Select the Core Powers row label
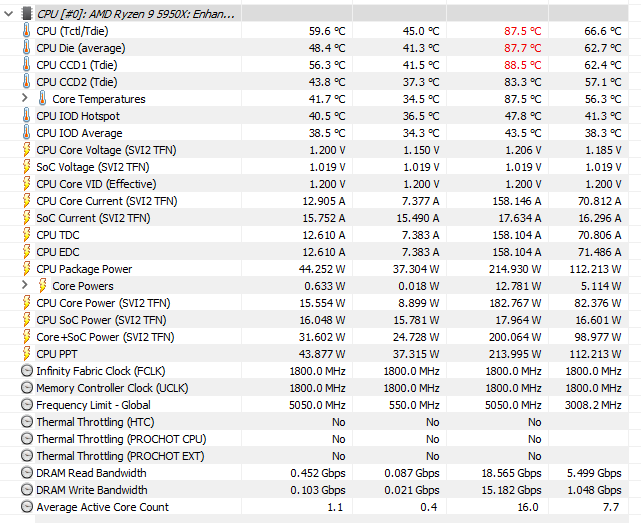The height and width of the screenshot is (523, 641). point(83,286)
